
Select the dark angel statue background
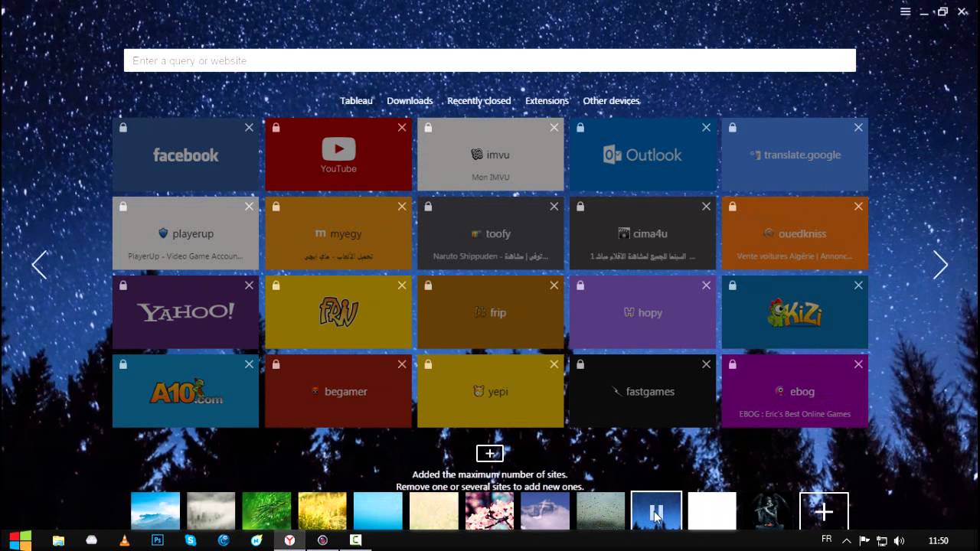[768, 510]
